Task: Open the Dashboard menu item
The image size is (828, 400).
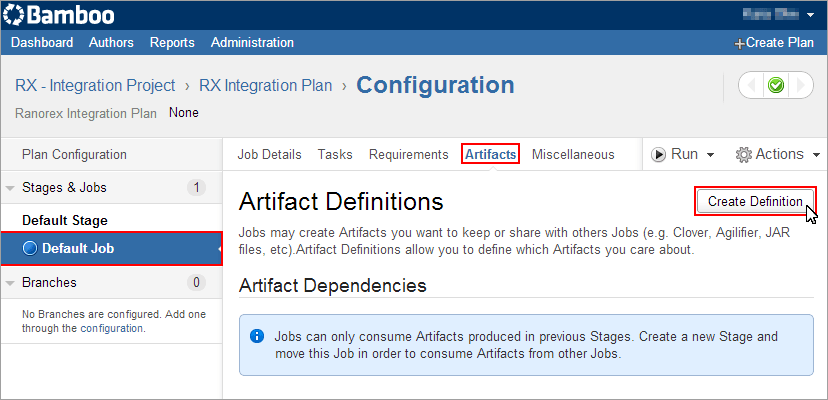Action: pos(42,42)
